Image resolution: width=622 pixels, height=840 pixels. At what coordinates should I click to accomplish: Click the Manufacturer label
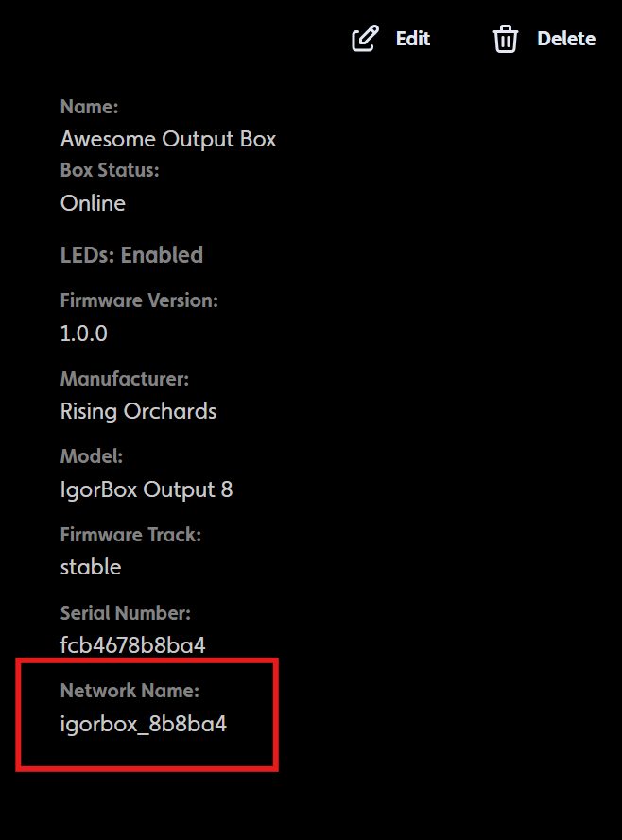124,378
